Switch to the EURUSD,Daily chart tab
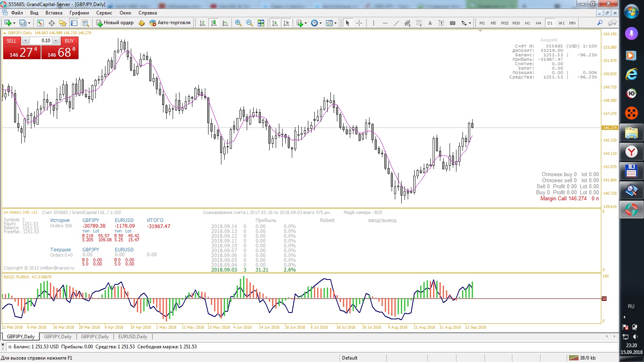The image size is (644, 362). click(133, 337)
